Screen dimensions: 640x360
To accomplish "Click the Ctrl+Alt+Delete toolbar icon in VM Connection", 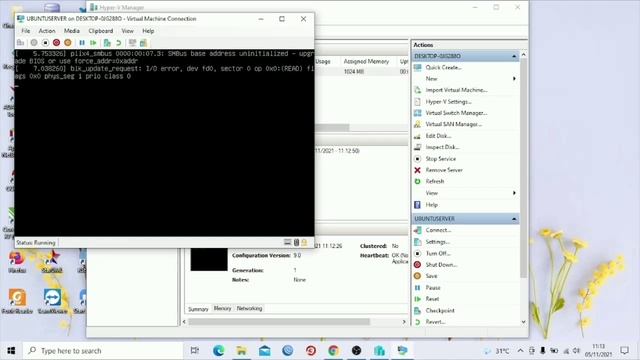I will tap(20, 43).
